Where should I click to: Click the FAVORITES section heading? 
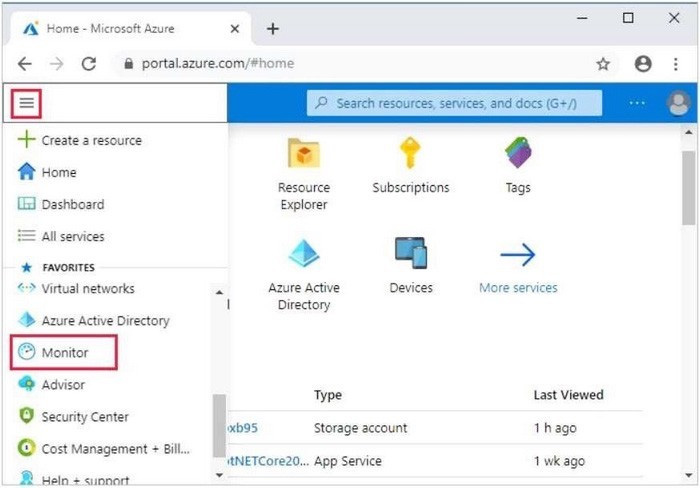68,267
